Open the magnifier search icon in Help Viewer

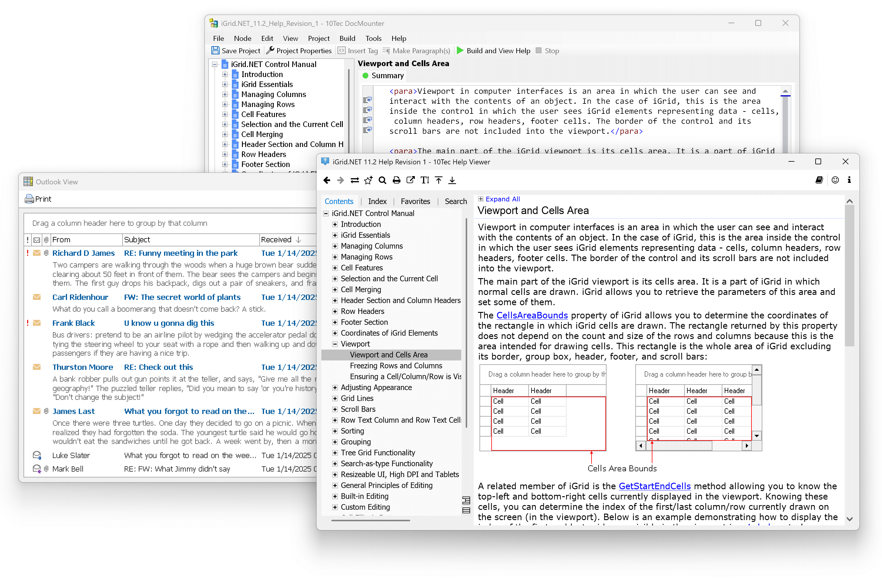(x=382, y=181)
